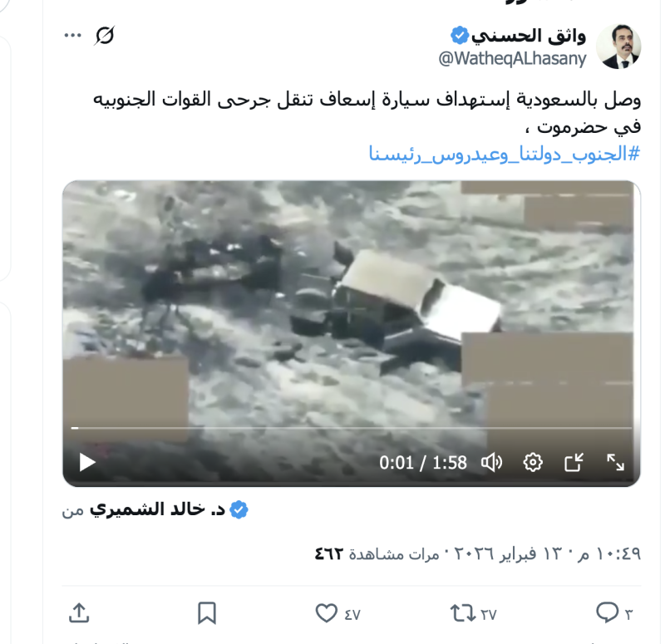
Task: Seek on the video progress bar
Action: tap(351, 428)
